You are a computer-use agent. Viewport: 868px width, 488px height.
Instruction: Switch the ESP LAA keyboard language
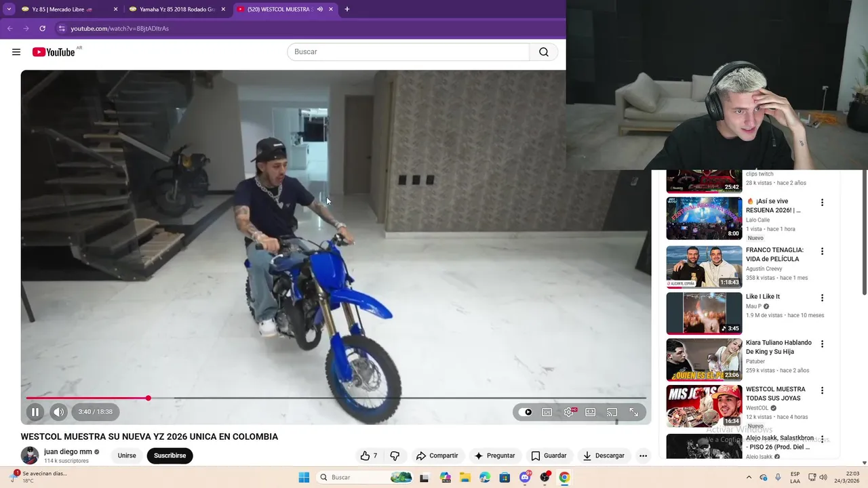coord(795,477)
